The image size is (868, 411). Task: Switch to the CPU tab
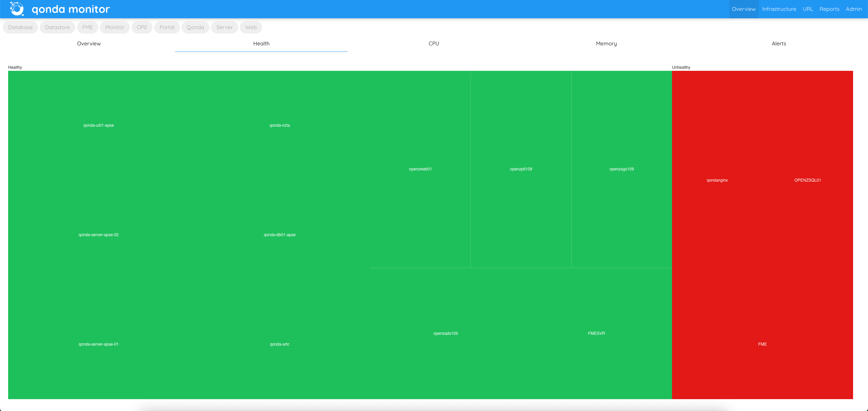point(434,43)
